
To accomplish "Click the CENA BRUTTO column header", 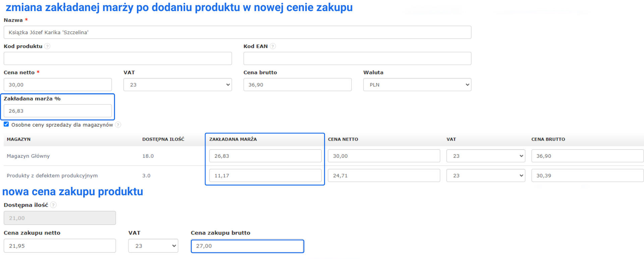I will coord(548,139).
